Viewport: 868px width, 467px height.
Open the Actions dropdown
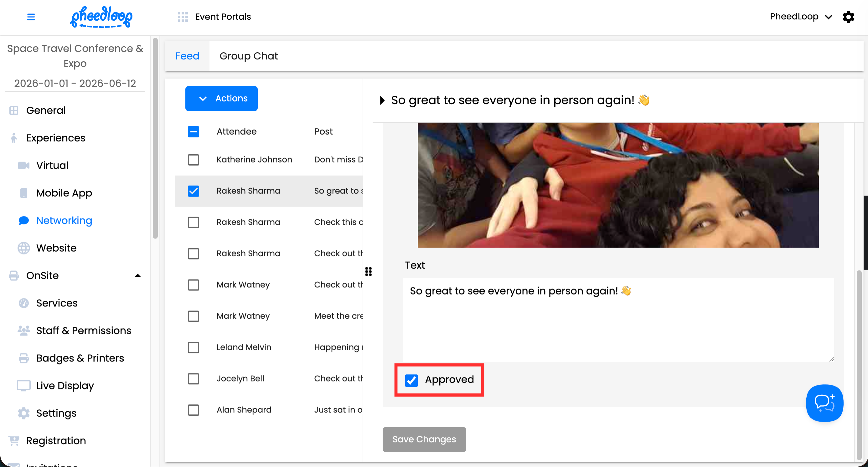click(x=221, y=98)
